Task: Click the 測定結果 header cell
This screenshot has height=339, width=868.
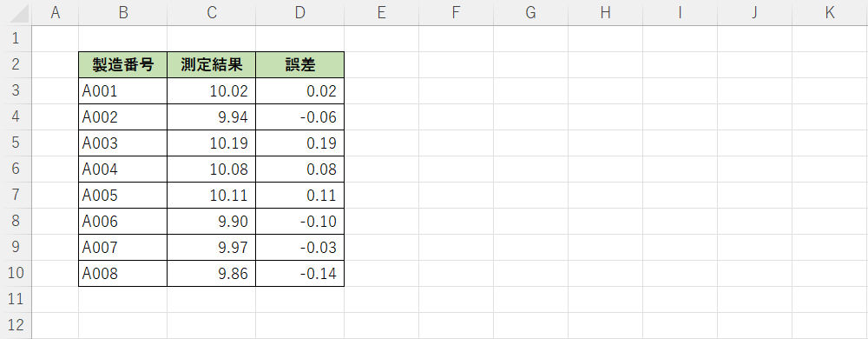Action: pos(212,65)
